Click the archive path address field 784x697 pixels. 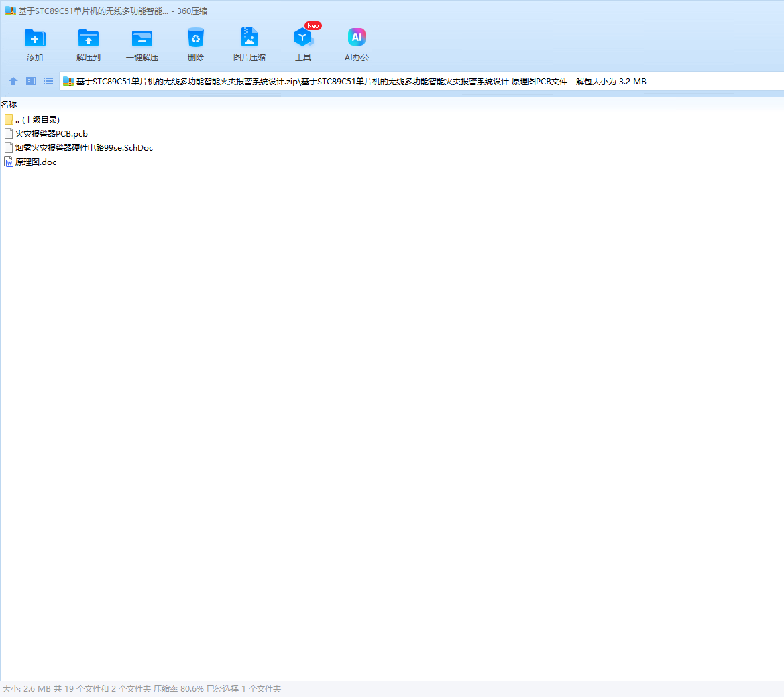(x=421, y=82)
